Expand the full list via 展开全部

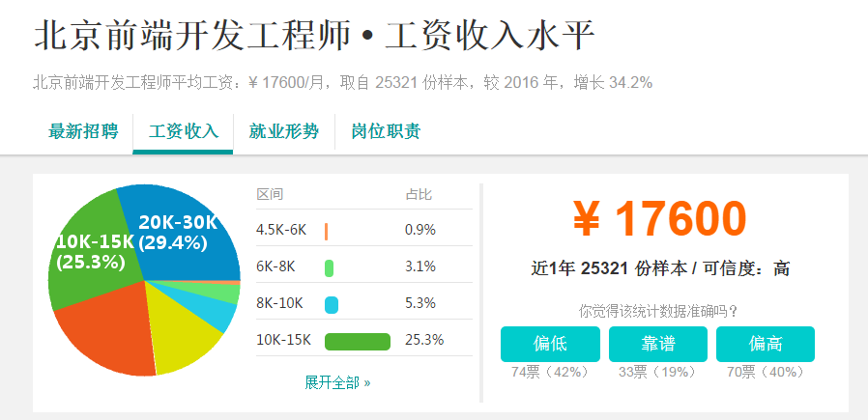337,382
